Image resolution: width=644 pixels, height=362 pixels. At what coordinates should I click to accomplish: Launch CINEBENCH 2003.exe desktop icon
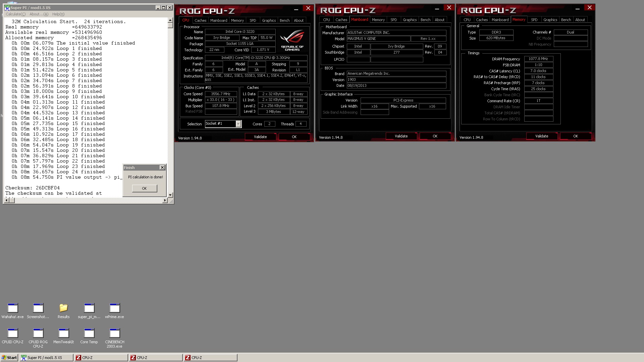click(x=114, y=338)
